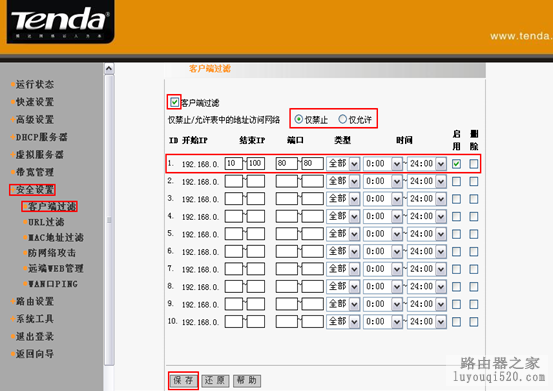The width and height of the screenshot is (553, 391).
Task: Select 客户端过滤 submenu item
Action: (50, 207)
